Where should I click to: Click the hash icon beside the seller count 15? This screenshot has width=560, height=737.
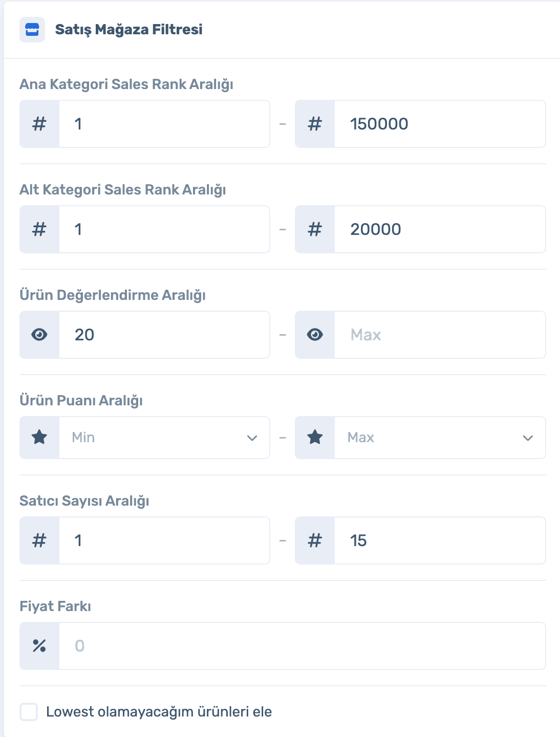(315, 540)
